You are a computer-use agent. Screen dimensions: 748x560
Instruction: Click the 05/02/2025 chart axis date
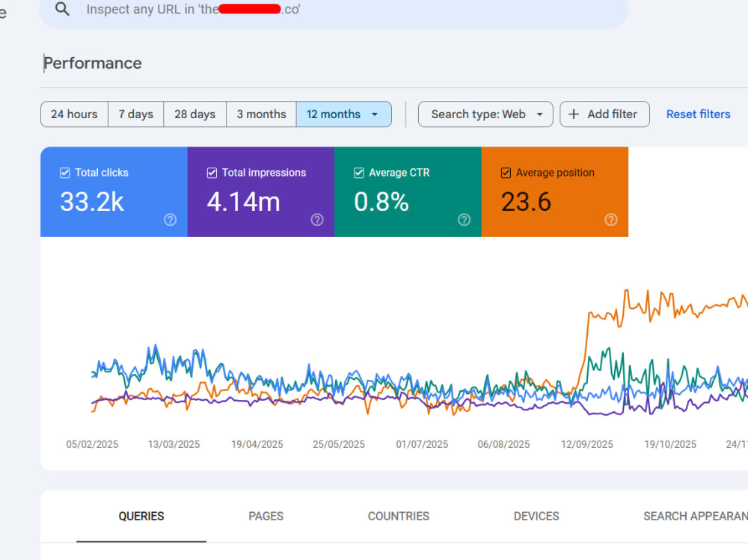coord(92,444)
